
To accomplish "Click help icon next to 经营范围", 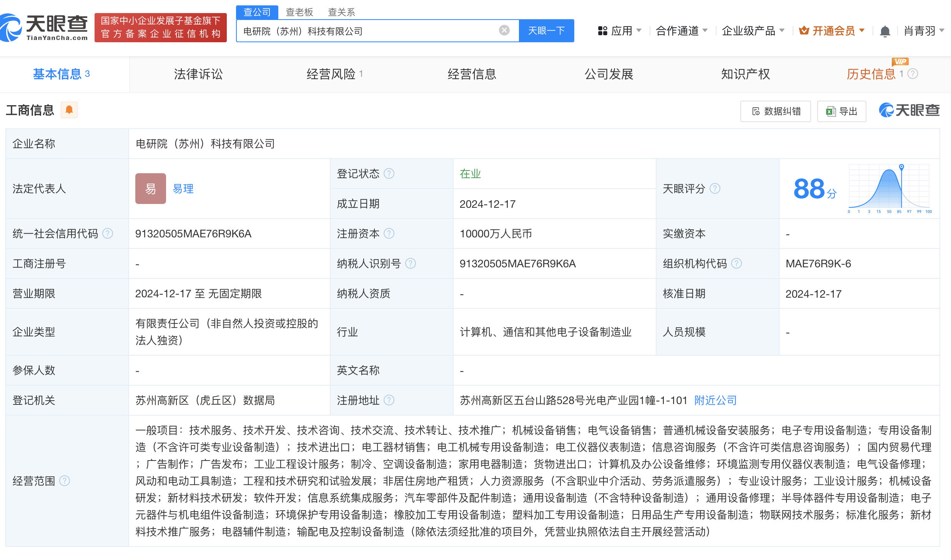I will tap(65, 481).
